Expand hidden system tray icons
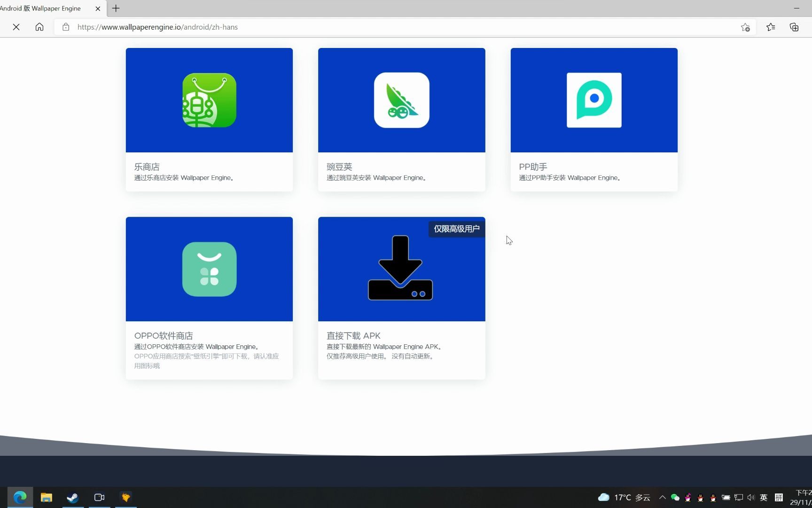This screenshot has height=508, width=812. point(662,497)
